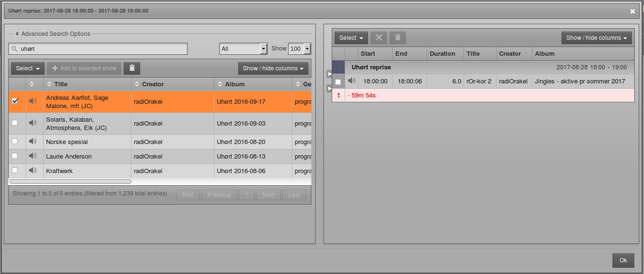This screenshot has height=274, width=644.
Task: Click the trash icon in schedule toolbar
Action: tap(398, 38)
